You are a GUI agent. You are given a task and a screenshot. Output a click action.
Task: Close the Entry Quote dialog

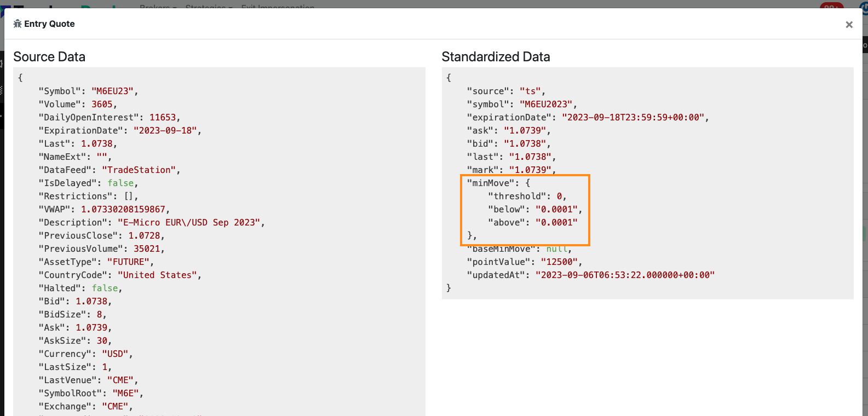point(849,25)
